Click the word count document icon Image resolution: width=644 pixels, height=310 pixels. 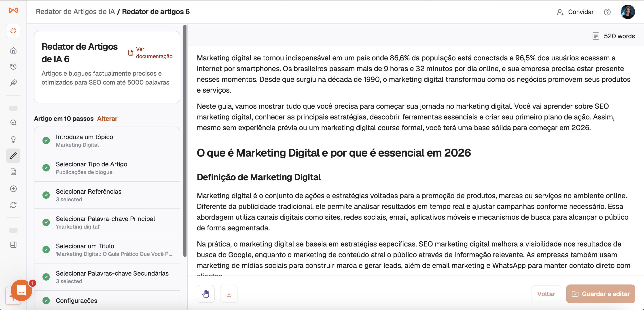(x=596, y=36)
